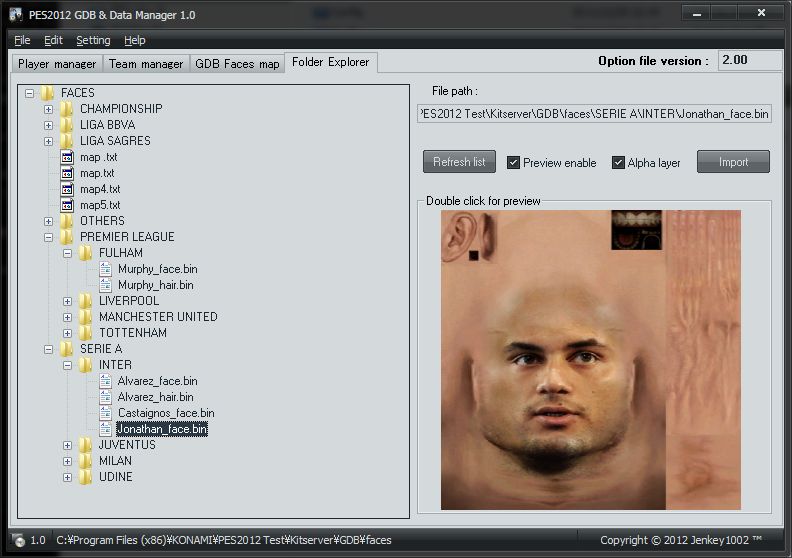Expand the LIVERPOOL folder node
The height and width of the screenshot is (558, 792).
tap(68, 301)
